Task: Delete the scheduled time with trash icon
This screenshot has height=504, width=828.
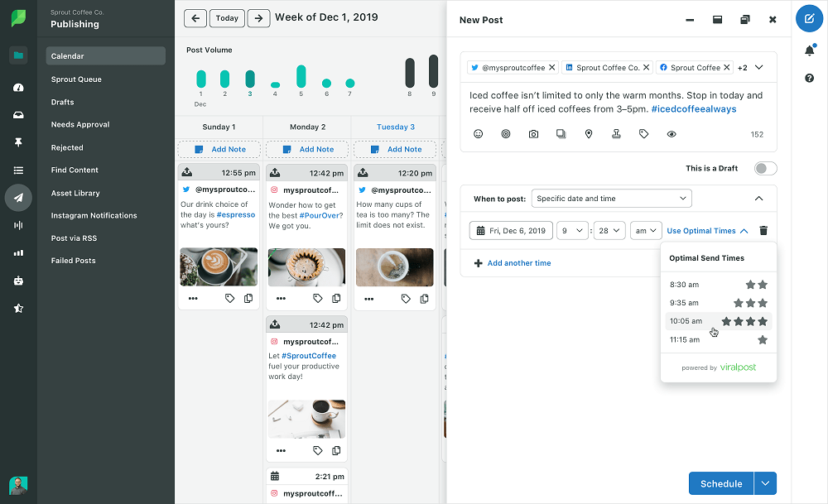Action: point(763,231)
